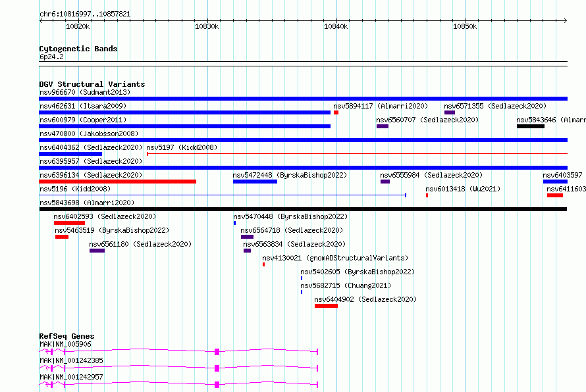Click the red nsv5463519 (ByrskaBishop2022) bar
This screenshot has width=586, height=392.
click(62, 237)
